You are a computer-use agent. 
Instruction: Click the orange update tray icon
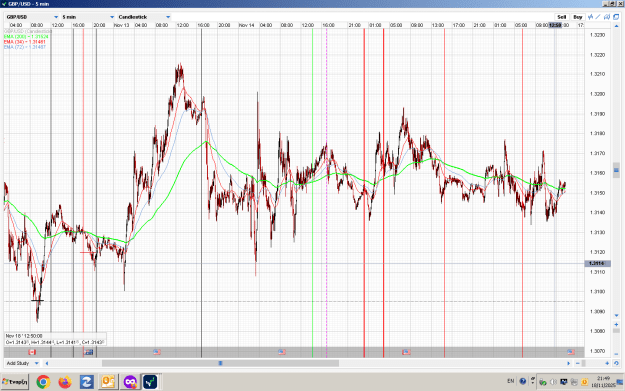pos(584,382)
